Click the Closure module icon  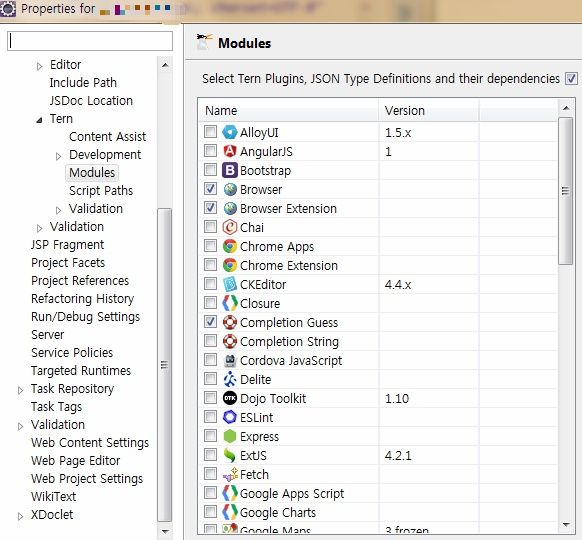(x=230, y=303)
